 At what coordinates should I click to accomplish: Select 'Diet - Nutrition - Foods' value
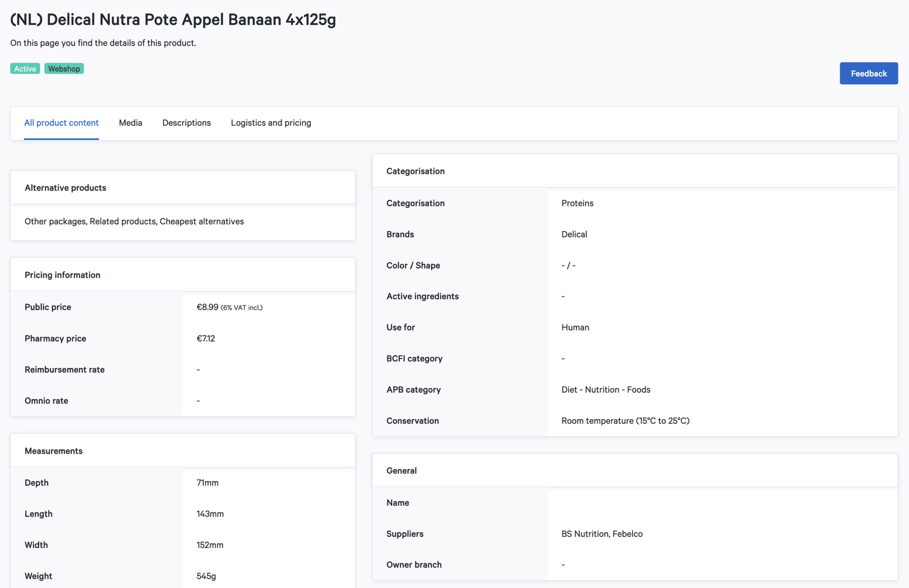606,389
